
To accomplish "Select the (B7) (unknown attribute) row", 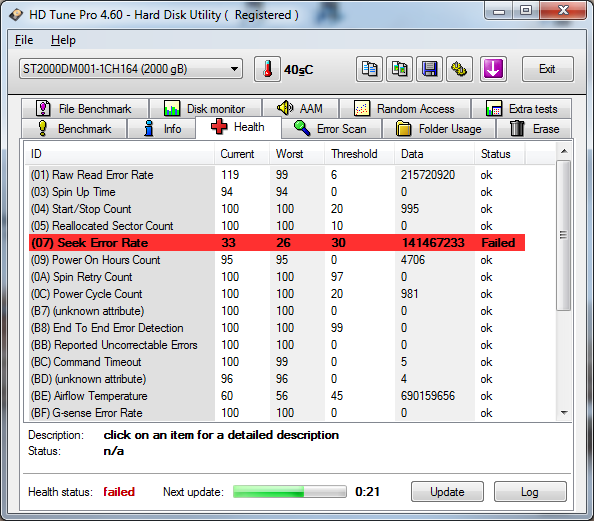I will pos(277,311).
